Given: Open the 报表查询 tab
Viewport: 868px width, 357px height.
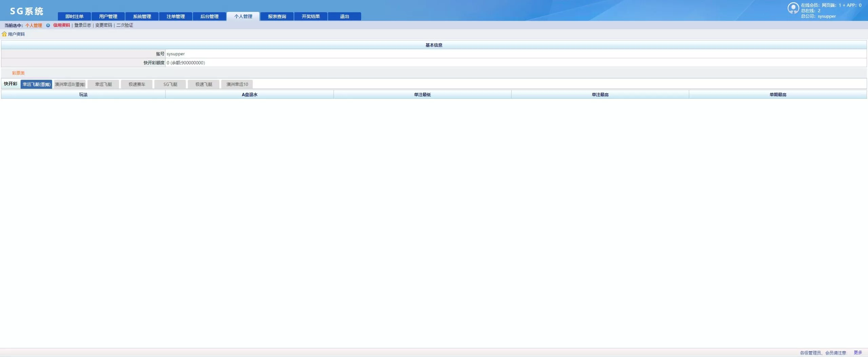Looking at the screenshot, I should 277,16.
